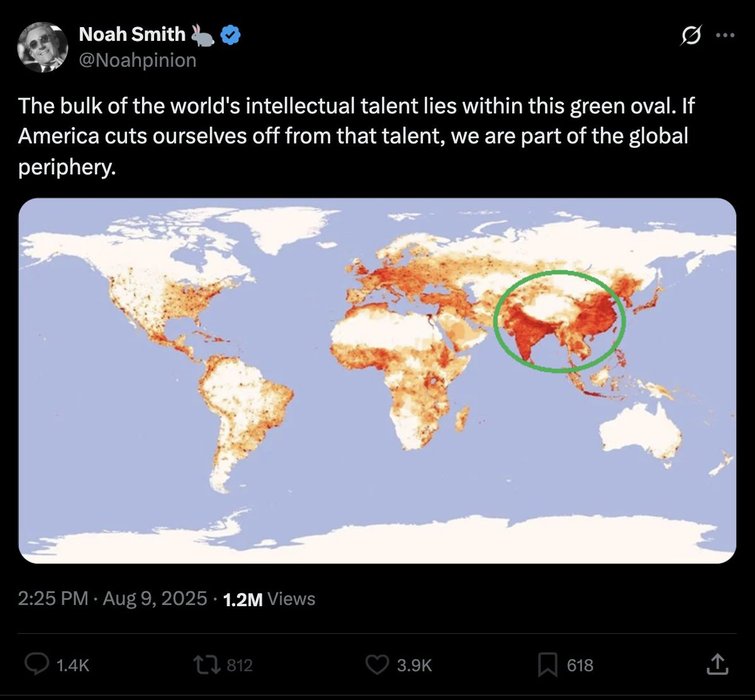The height and width of the screenshot is (700, 755).
Task: Open the share post icon
Action: [718, 663]
